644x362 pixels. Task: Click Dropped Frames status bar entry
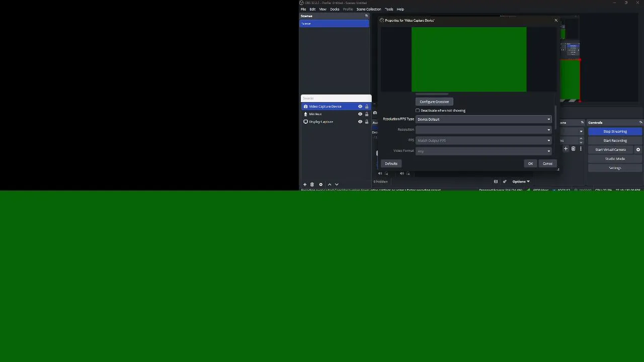click(x=501, y=190)
